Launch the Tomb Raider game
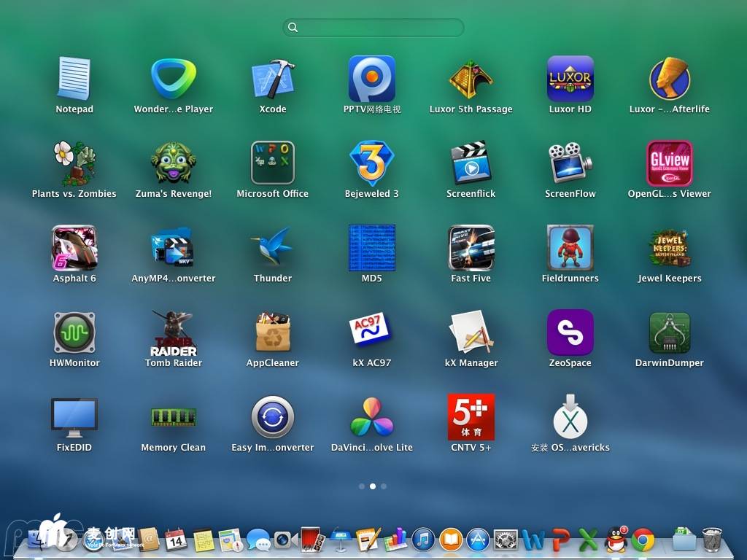This screenshot has width=747, height=560. 174,333
